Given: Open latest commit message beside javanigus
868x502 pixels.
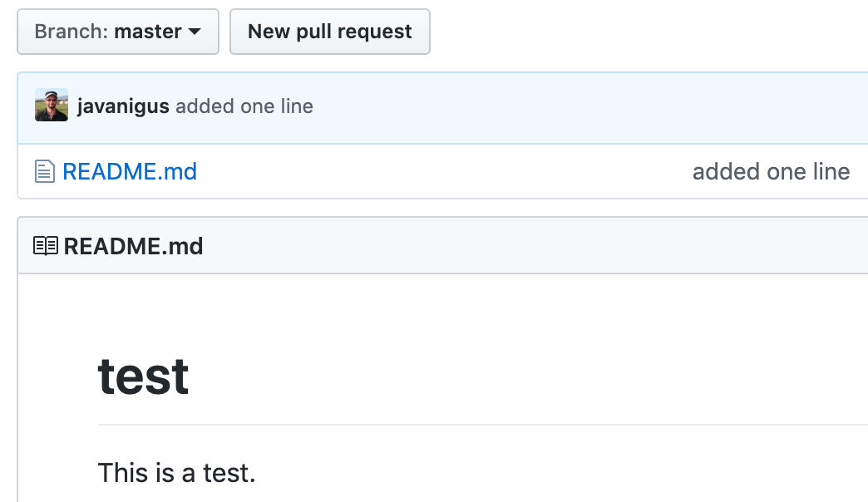Looking at the screenshot, I should 244,106.
